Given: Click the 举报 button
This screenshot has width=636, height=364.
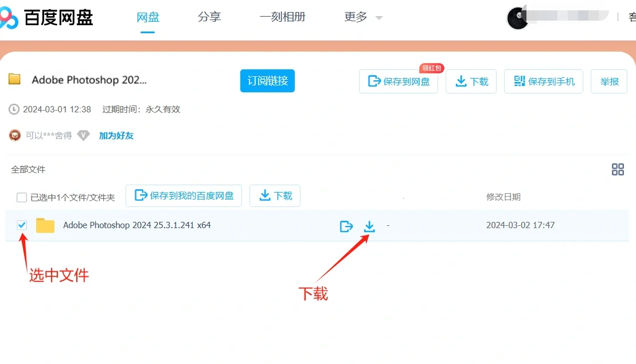Looking at the screenshot, I should click(x=608, y=81).
